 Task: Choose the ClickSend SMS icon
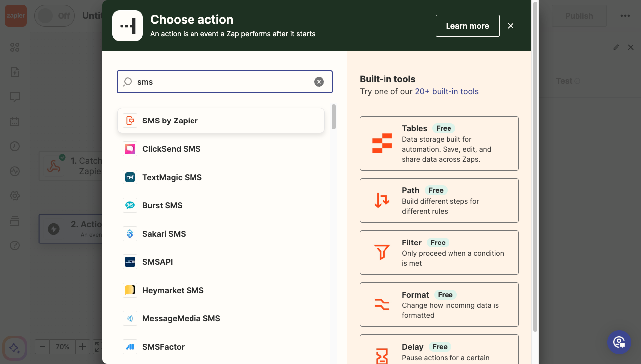130,149
